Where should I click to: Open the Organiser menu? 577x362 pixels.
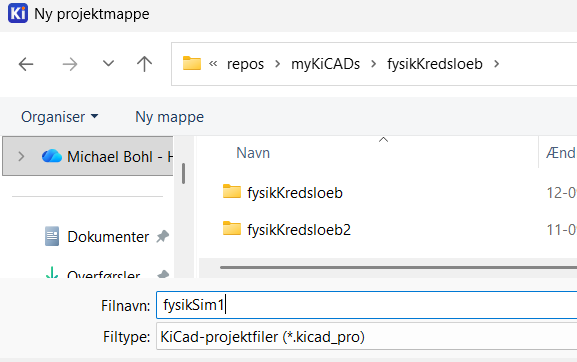[x=60, y=117]
